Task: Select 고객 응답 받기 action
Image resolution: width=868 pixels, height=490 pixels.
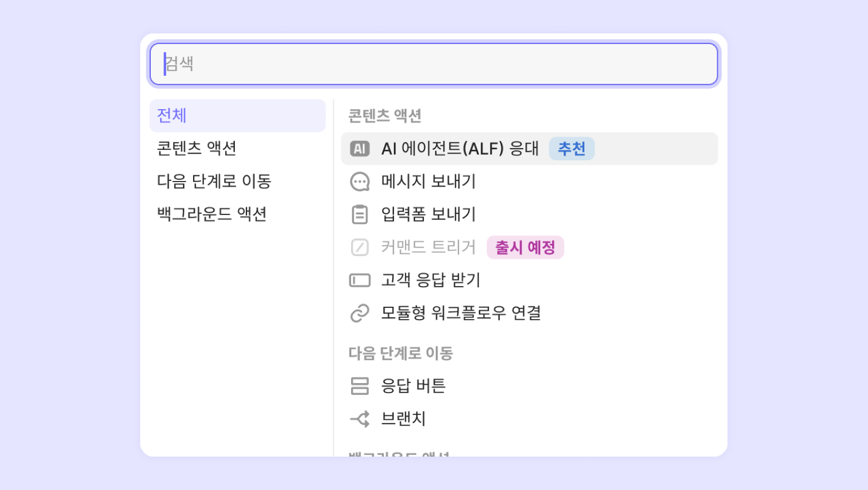Action: coord(431,280)
